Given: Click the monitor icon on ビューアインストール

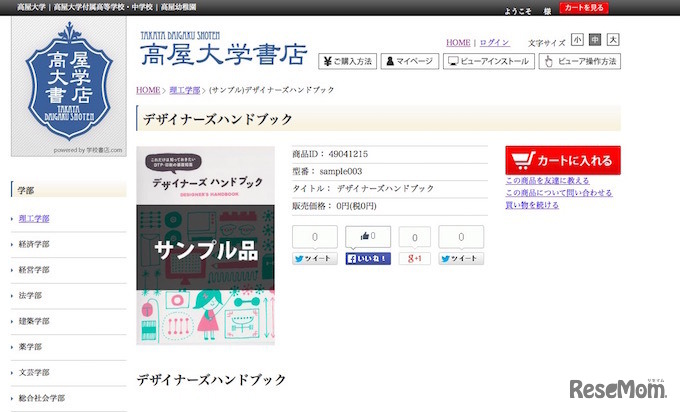Looking at the screenshot, I should point(453,61).
